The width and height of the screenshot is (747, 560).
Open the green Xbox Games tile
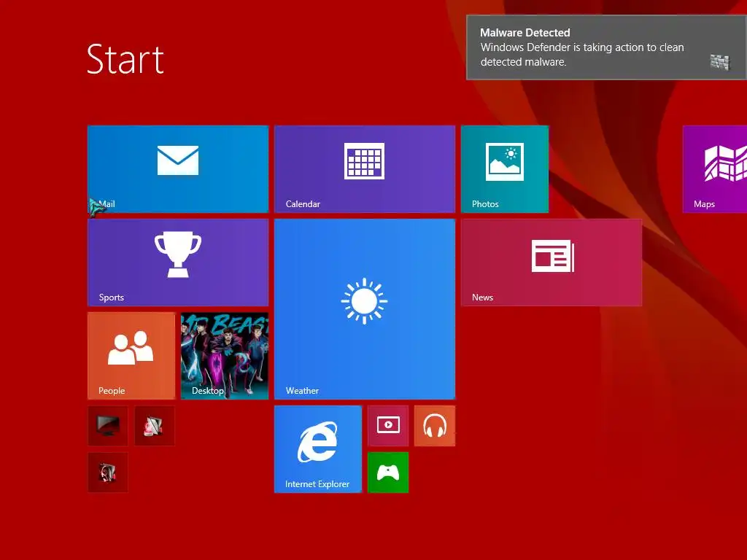click(388, 472)
